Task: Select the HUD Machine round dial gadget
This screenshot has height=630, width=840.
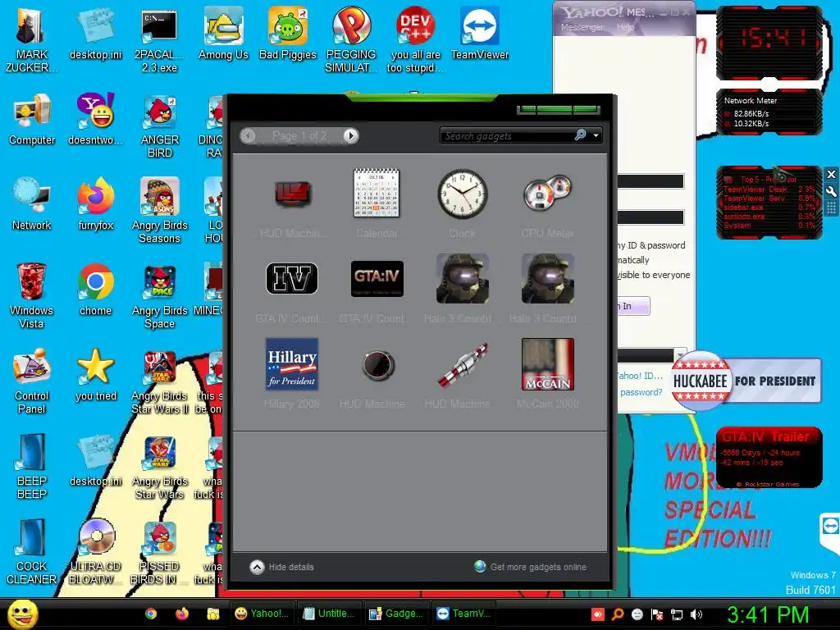Action: (377, 373)
